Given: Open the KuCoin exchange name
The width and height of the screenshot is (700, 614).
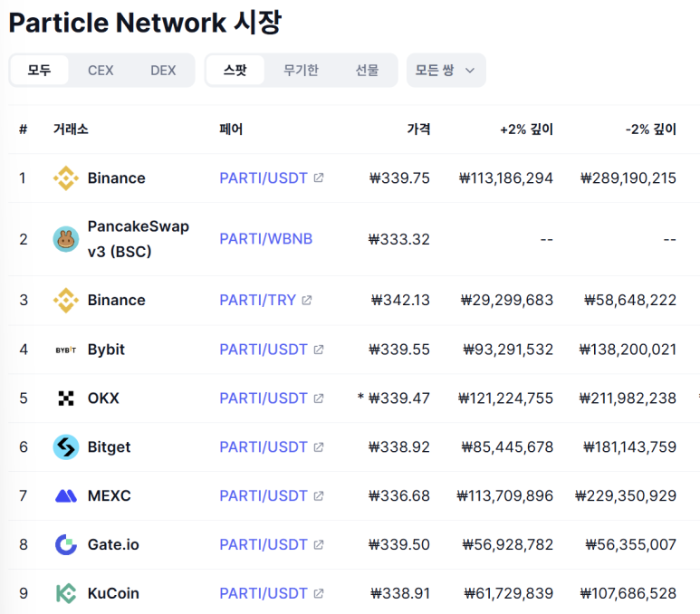Looking at the screenshot, I should click(113, 593).
